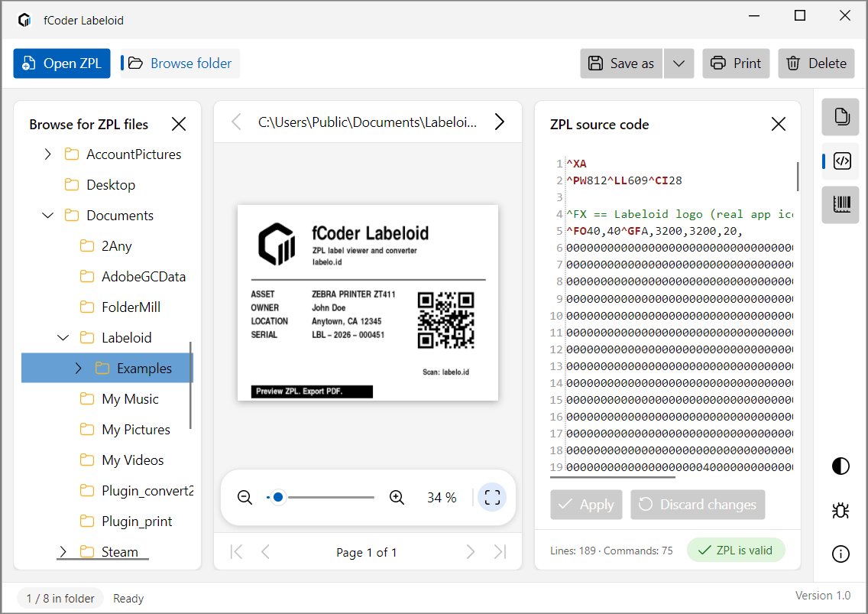868x614 pixels.
Task: Click the ZPL is valid badge
Action: point(736,551)
